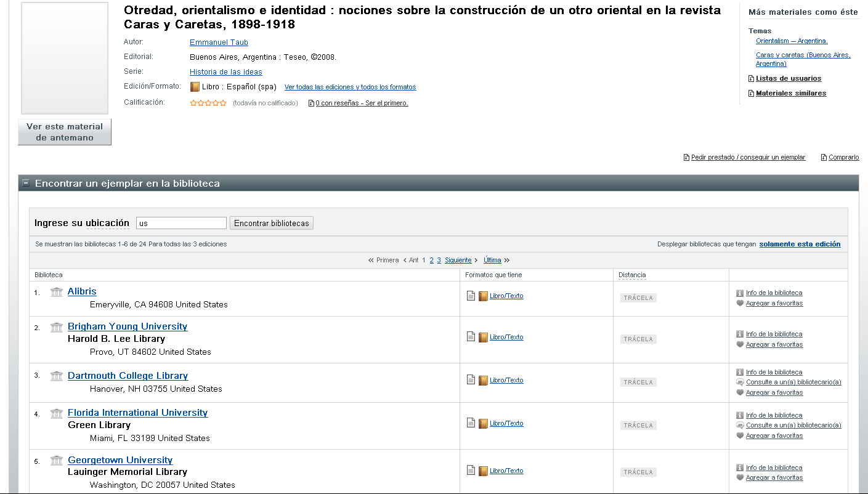Image resolution: width=868 pixels, height=494 pixels.
Task: Open Info de la biblioteca for Alibris
Action: tap(774, 293)
